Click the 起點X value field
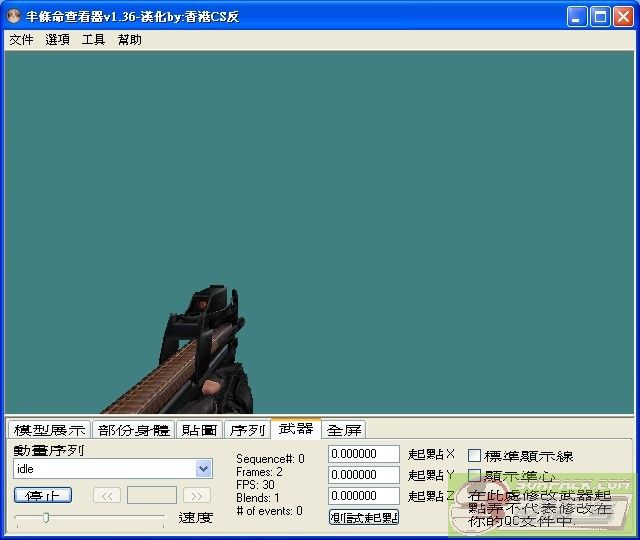 (364, 454)
